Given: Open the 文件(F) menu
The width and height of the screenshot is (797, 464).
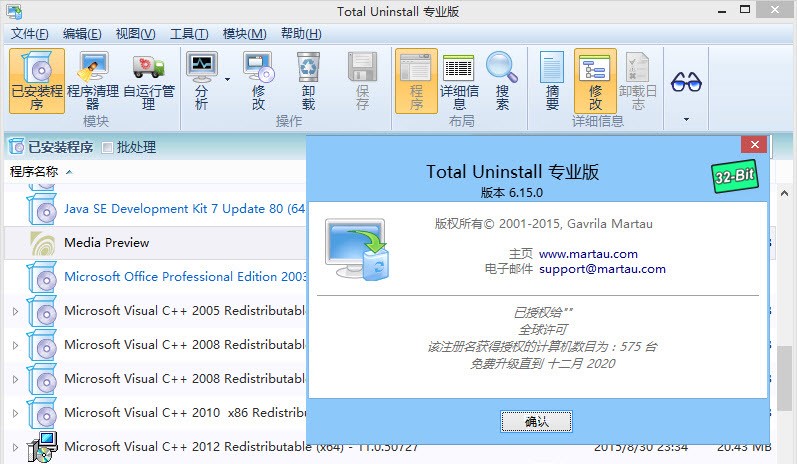Looking at the screenshot, I should (x=29, y=34).
